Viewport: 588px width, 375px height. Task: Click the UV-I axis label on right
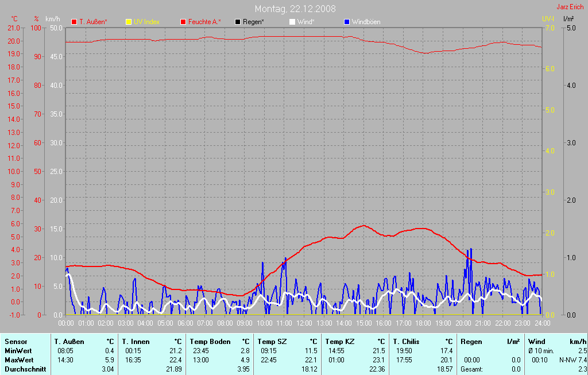[548, 19]
